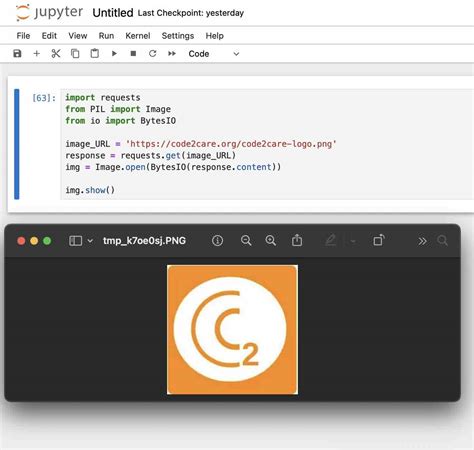The width and height of the screenshot is (474, 450).
Task: Search in Preview with magnifier icon
Action: 443,241
